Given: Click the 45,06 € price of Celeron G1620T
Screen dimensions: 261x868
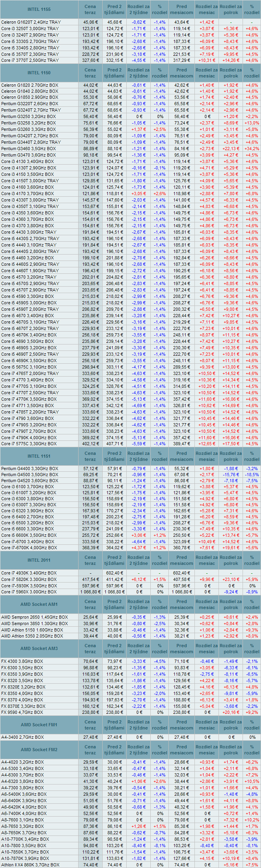Looking at the screenshot, I should point(90,22).
